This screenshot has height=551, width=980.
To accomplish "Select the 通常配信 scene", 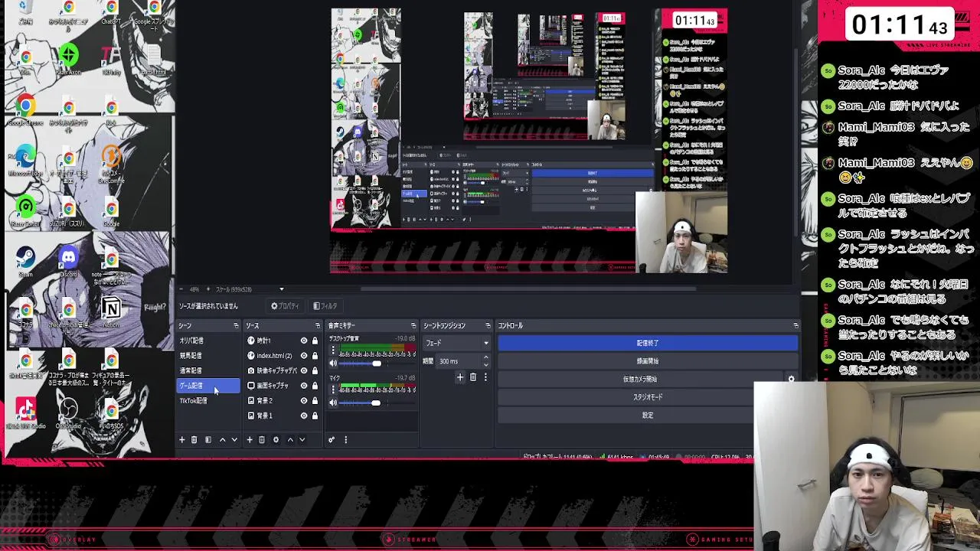I will [x=208, y=370].
